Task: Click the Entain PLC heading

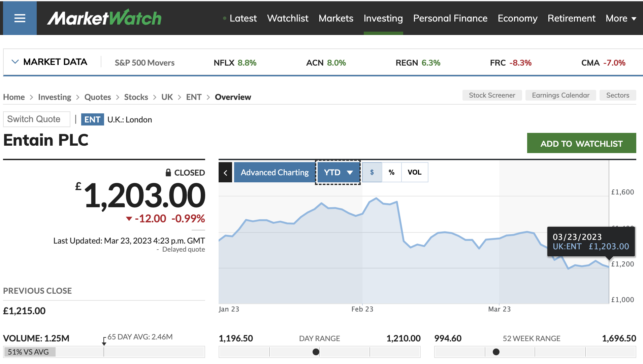Action: pyautogui.click(x=46, y=140)
